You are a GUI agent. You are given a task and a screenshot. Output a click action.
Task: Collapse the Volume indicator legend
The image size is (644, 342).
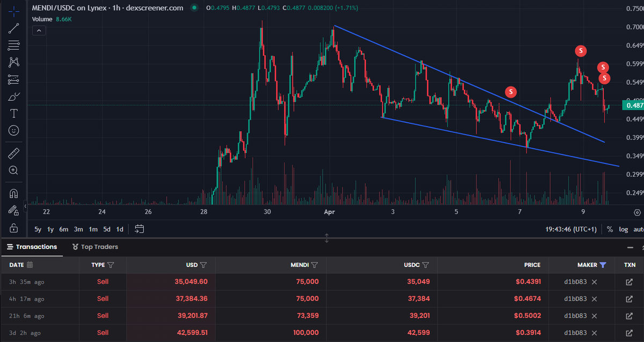pos(39,31)
